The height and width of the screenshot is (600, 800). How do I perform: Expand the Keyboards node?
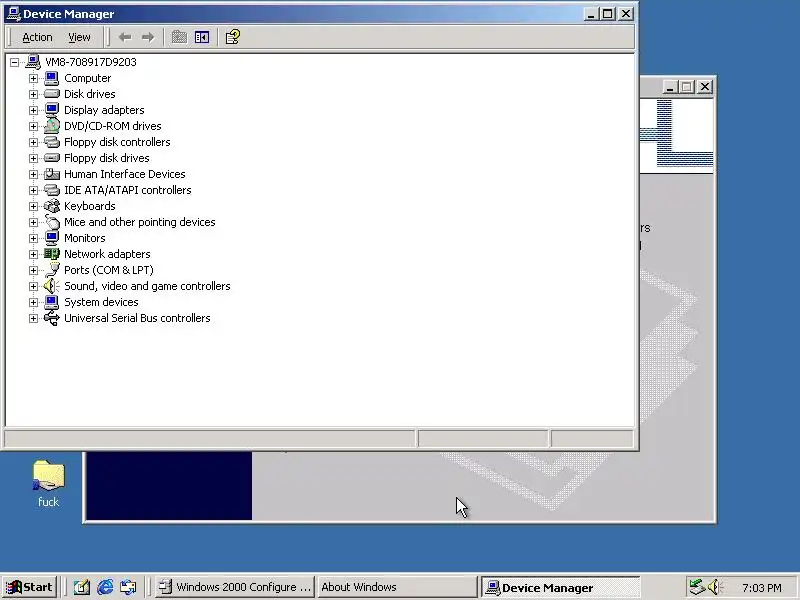click(33, 206)
